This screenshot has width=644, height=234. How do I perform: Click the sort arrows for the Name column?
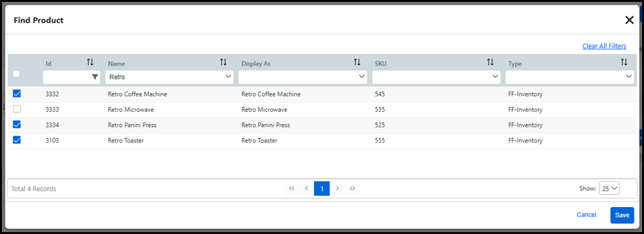tap(223, 62)
